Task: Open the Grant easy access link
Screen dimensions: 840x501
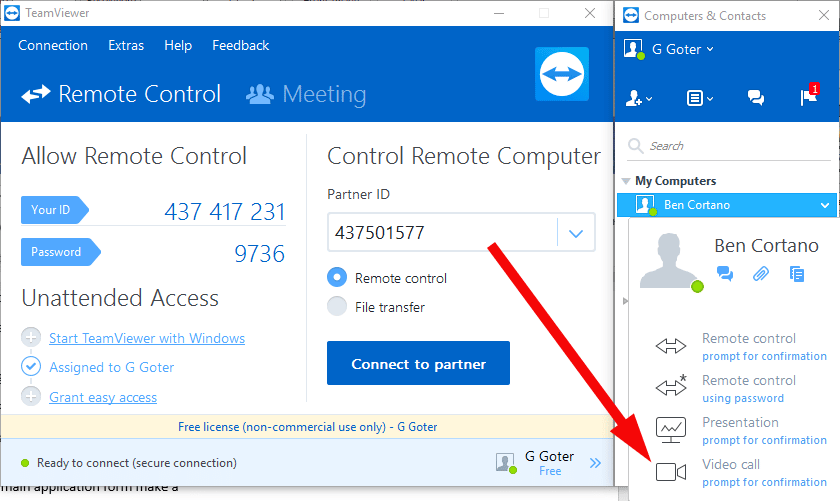Action: [x=103, y=397]
